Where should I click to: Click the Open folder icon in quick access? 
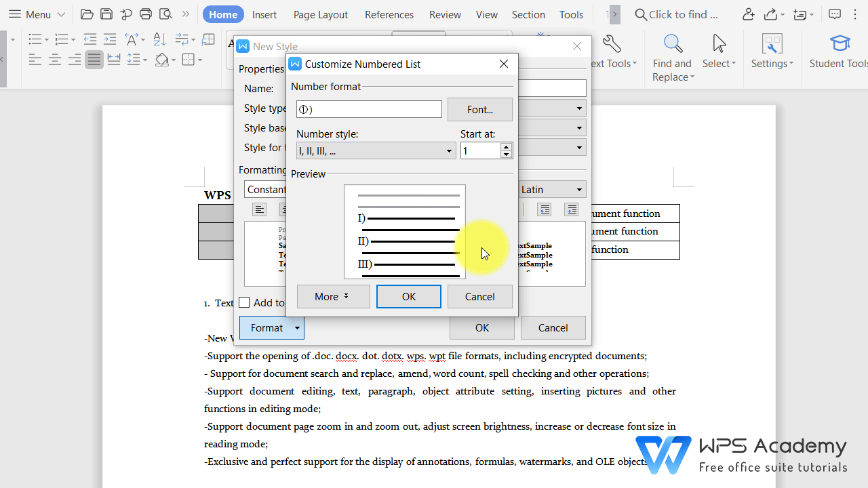pyautogui.click(x=86, y=14)
